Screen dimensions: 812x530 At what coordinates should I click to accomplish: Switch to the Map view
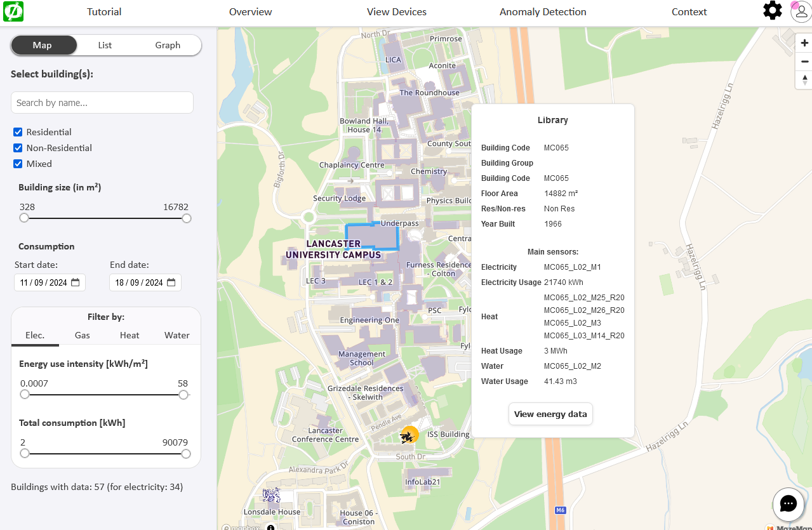43,45
